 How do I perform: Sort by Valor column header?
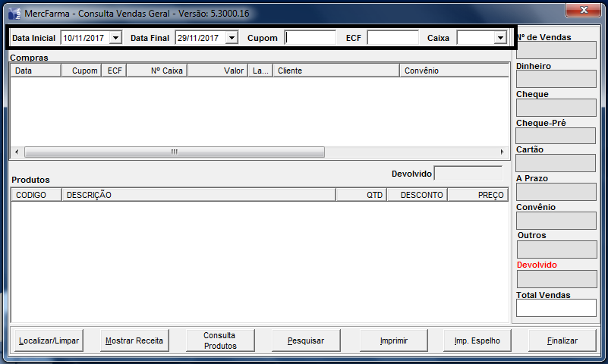pyautogui.click(x=218, y=71)
